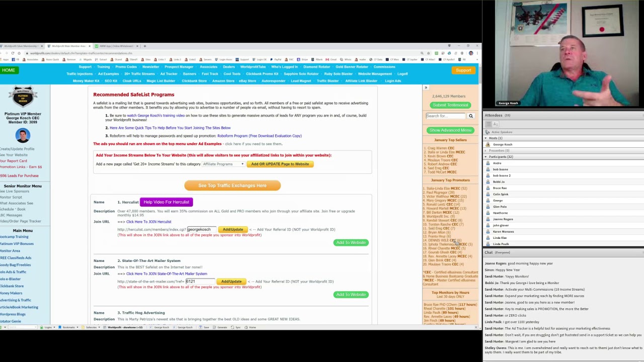Switch to the Worldprofit Silver Membership tab
This screenshot has width=644, height=362.
[21, 46]
